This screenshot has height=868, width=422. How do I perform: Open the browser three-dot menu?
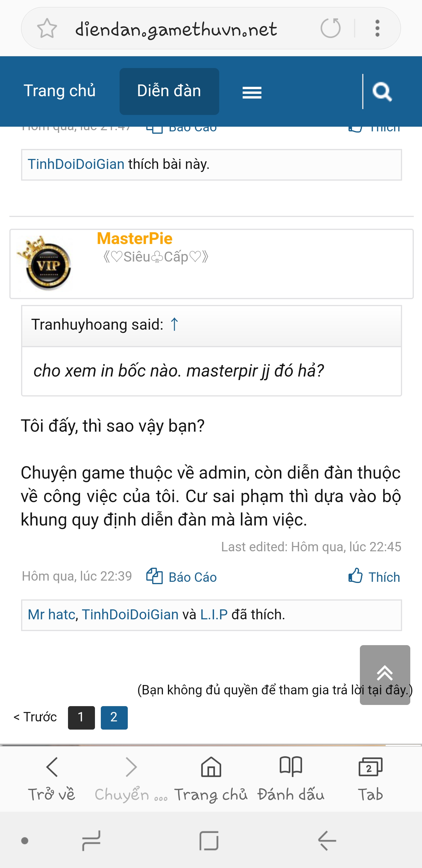click(377, 28)
